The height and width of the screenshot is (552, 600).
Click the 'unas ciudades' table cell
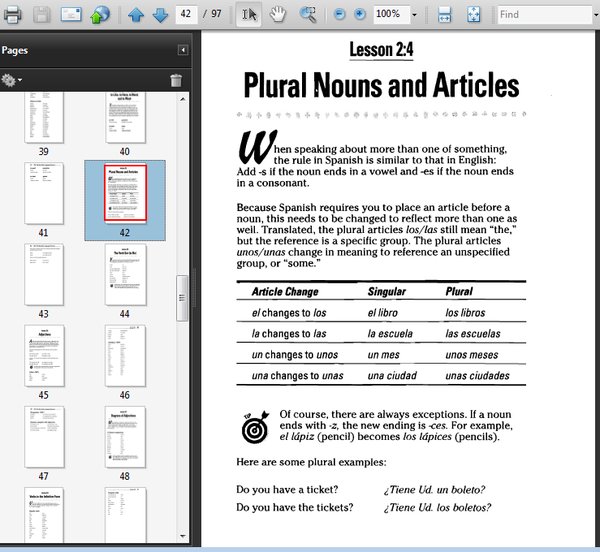click(x=477, y=376)
